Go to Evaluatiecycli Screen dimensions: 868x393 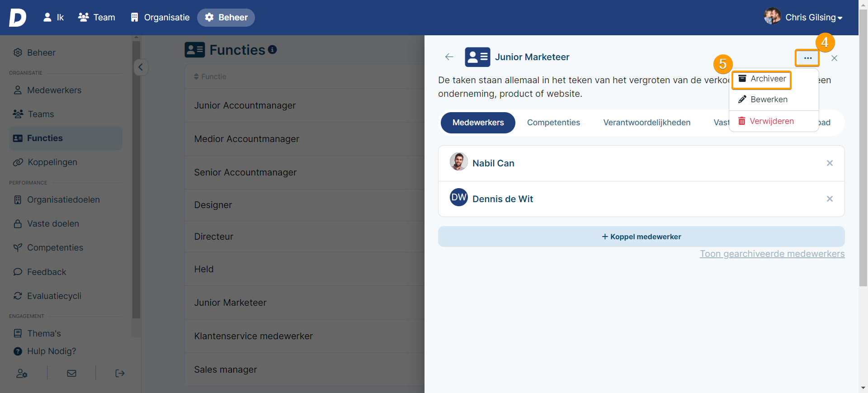[47, 296]
